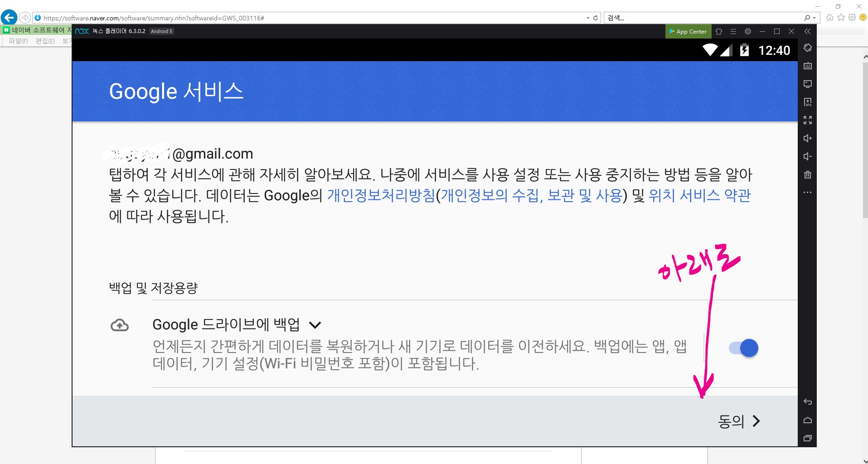Click the magnifier search icon in browser
The width and height of the screenshot is (868, 464).
click(x=807, y=18)
